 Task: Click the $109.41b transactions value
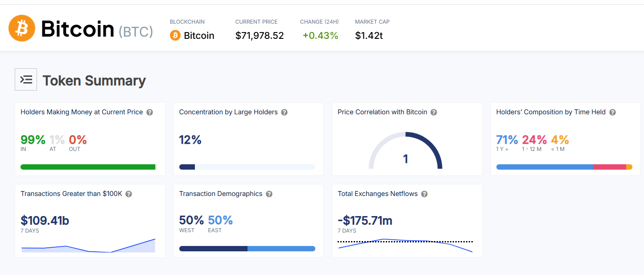click(x=45, y=221)
